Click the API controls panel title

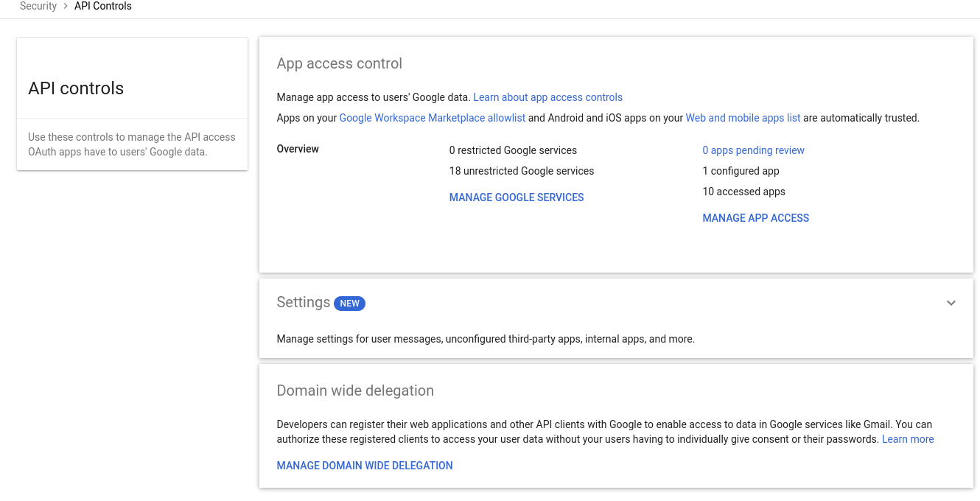(76, 88)
